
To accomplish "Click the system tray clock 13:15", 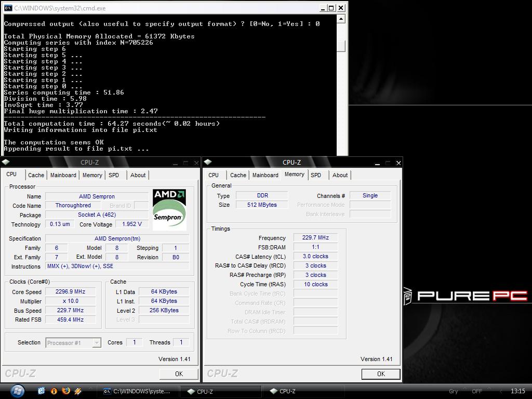I will click(x=518, y=391).
